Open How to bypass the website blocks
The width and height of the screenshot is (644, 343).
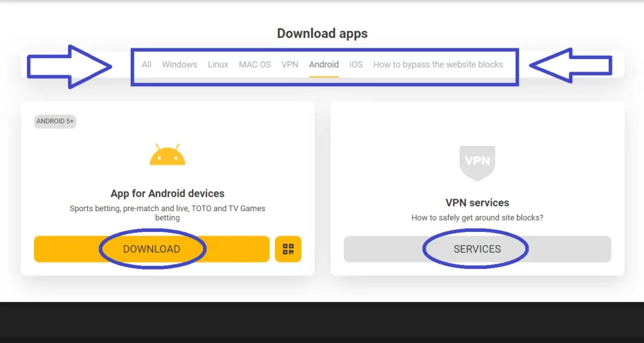(438, 64)
